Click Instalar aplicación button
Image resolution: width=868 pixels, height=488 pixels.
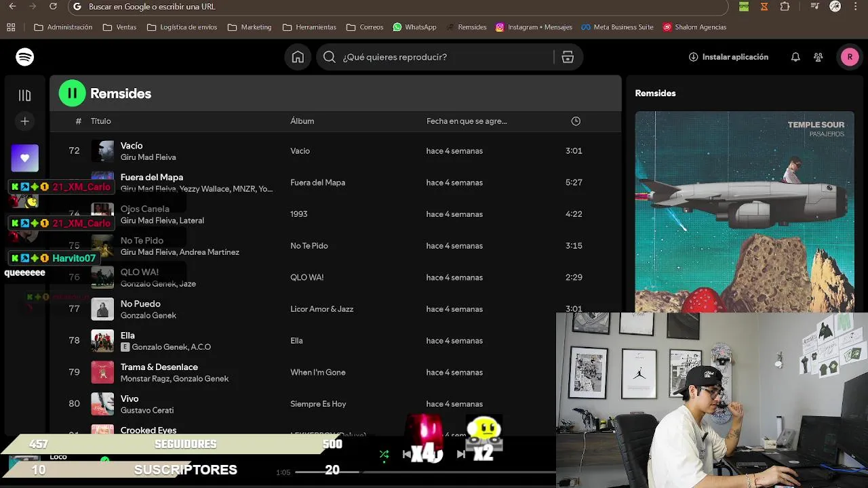point(728,57)
